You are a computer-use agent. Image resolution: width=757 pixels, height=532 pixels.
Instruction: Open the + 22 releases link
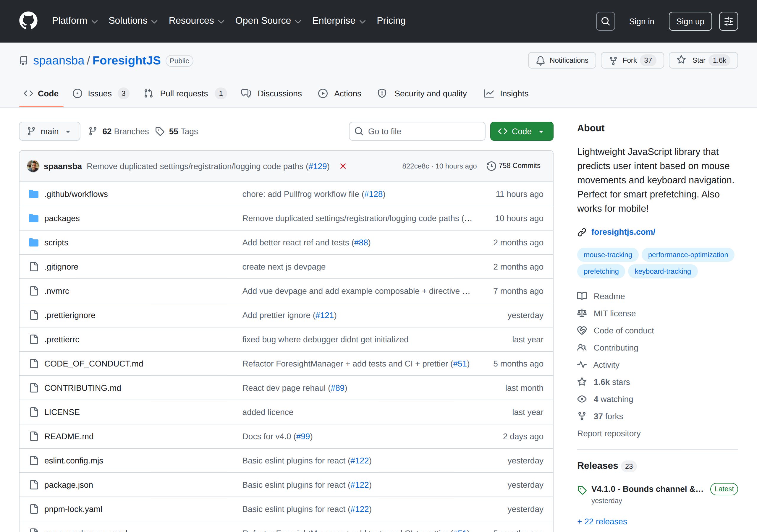pos(602,521)
